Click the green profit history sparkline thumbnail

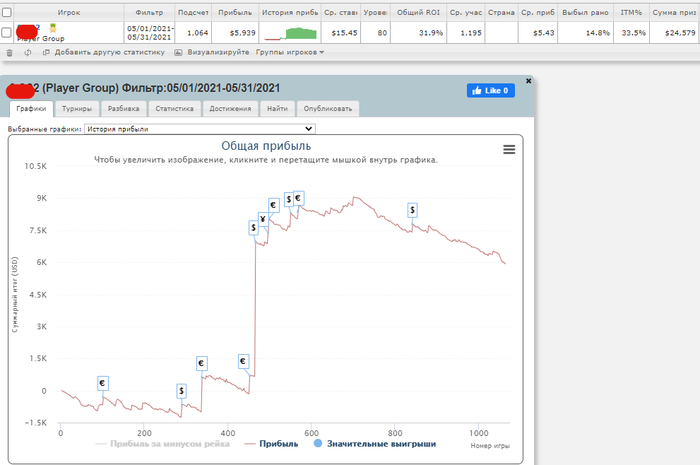point(291,33)
